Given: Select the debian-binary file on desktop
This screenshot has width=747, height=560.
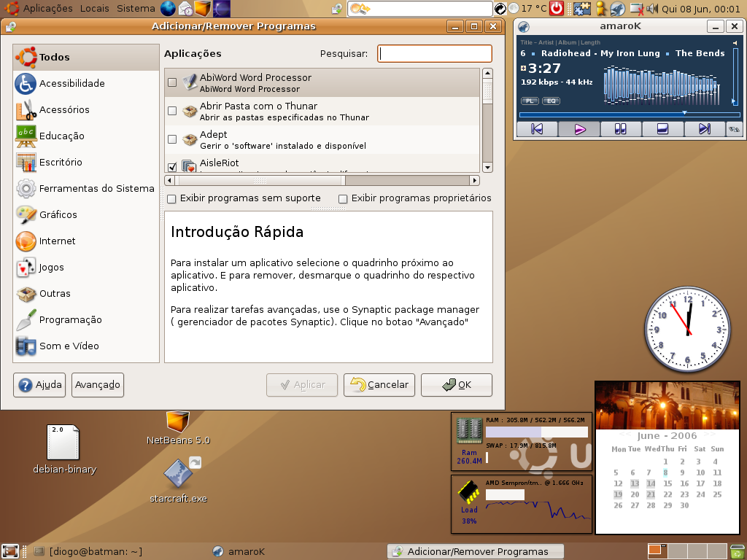Looking at the screenshot, I should [64, 449].
